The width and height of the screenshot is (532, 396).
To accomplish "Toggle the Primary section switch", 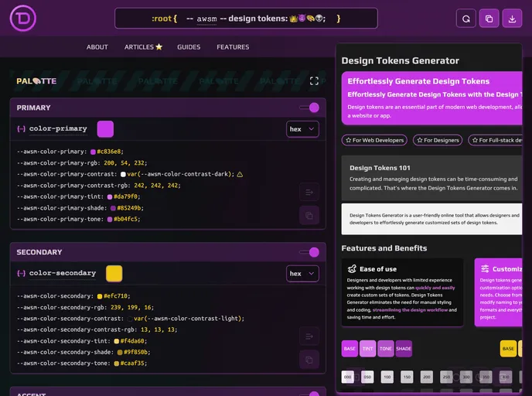I will click(309, 108).
